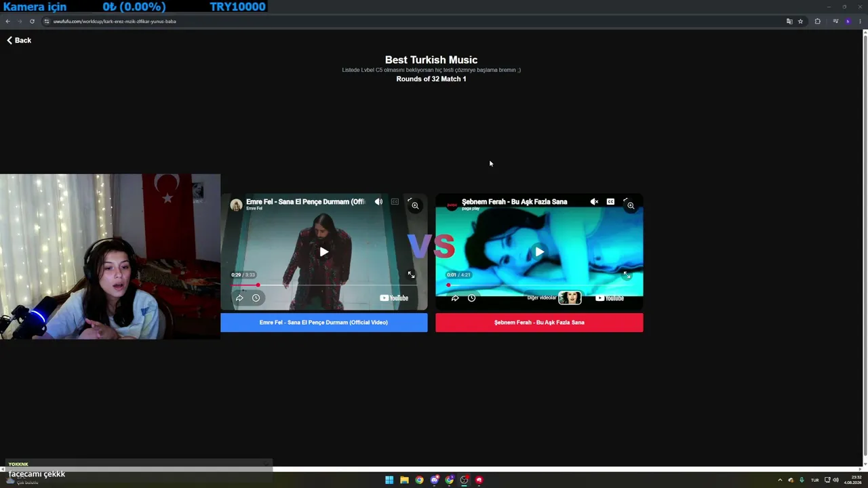Vote for Emre Fel - Sana El Pençe Durmam
Screen dimensions: 868x488
coord(324,323)
